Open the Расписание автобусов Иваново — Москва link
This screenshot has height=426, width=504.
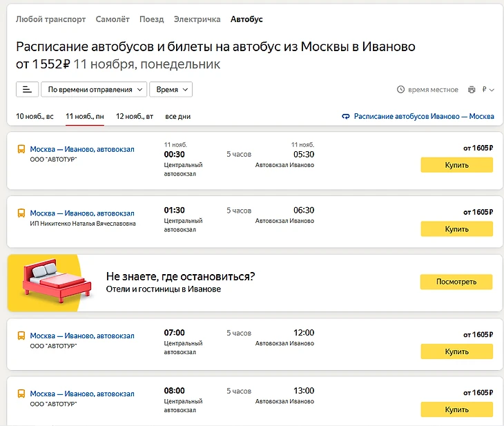click(x=424, y=117)
